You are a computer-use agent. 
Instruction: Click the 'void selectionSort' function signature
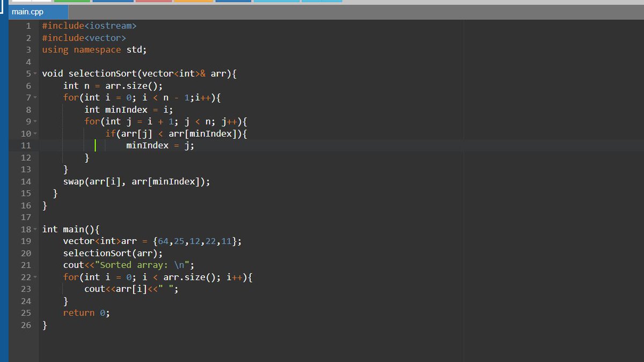pyautogui.click(x=140, y=73)
